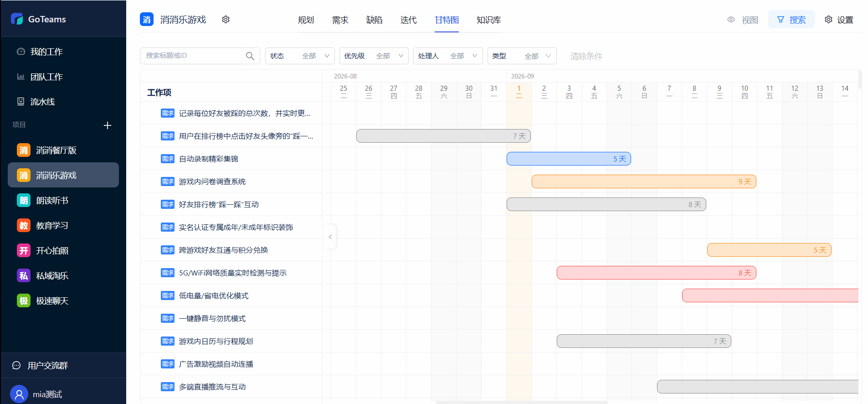Click the mia测试 user avatar
Image resolution: width=868 pixels, height=404 pixels.
point(19,394)
